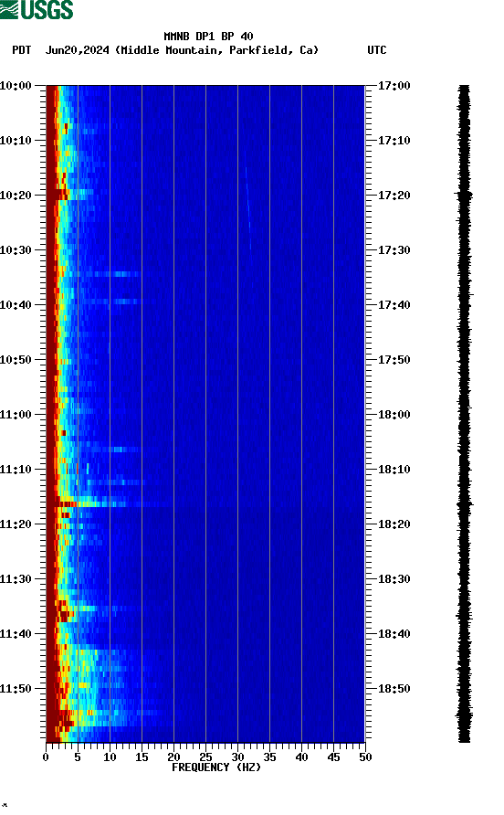Click the 10:10 PDT time label
504x815 pixels.
pyautogui.click(x=16, y=141)
